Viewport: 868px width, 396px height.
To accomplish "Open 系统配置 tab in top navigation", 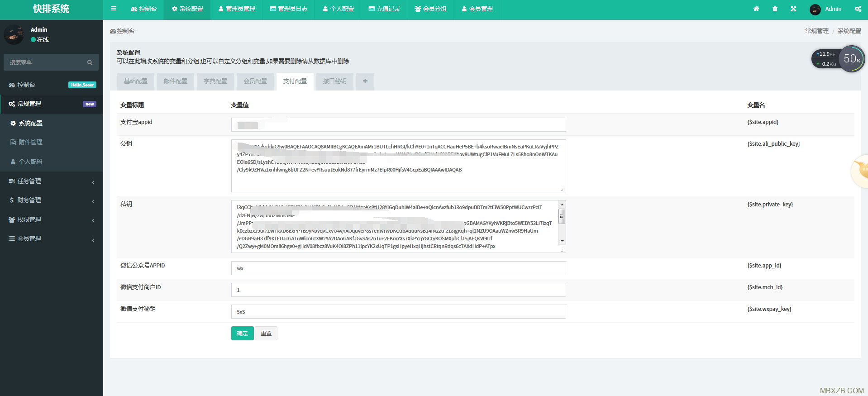I will [x=187, y=9].
